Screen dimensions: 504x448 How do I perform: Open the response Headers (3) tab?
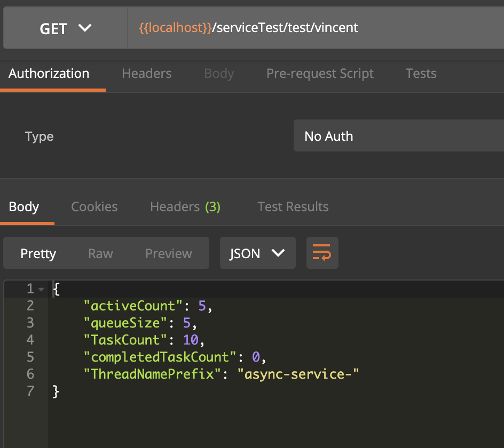click(185, 207)
